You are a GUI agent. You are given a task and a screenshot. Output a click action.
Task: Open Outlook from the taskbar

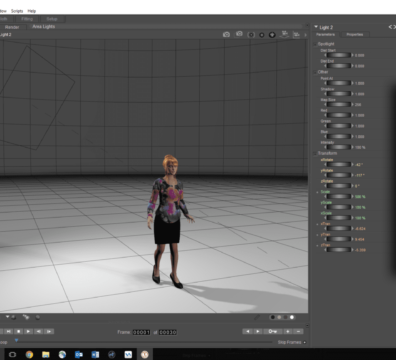[79, 354]
